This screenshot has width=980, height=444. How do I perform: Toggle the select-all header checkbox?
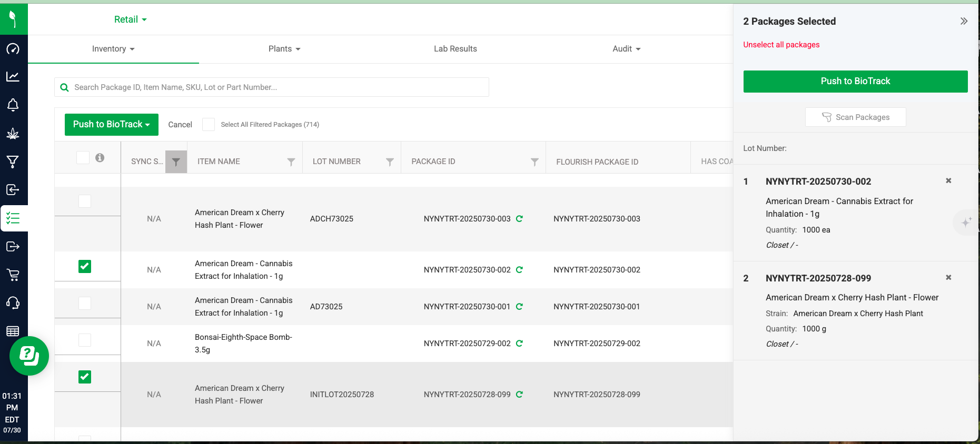click(83, 157)
